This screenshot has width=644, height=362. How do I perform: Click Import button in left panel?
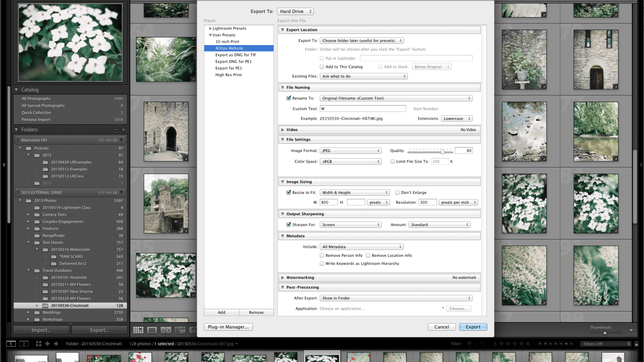pyautogui.click(x=41, y=330)
